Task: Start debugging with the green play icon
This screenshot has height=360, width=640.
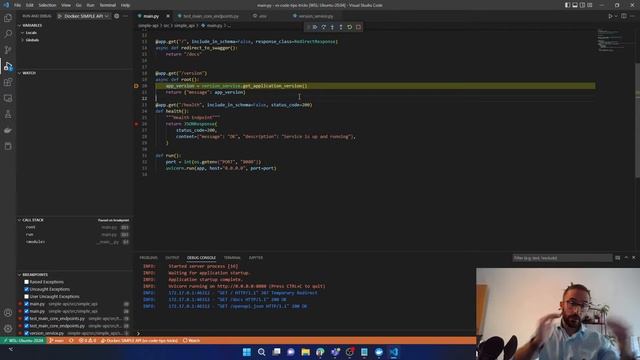Action: (x=60, y=16)
